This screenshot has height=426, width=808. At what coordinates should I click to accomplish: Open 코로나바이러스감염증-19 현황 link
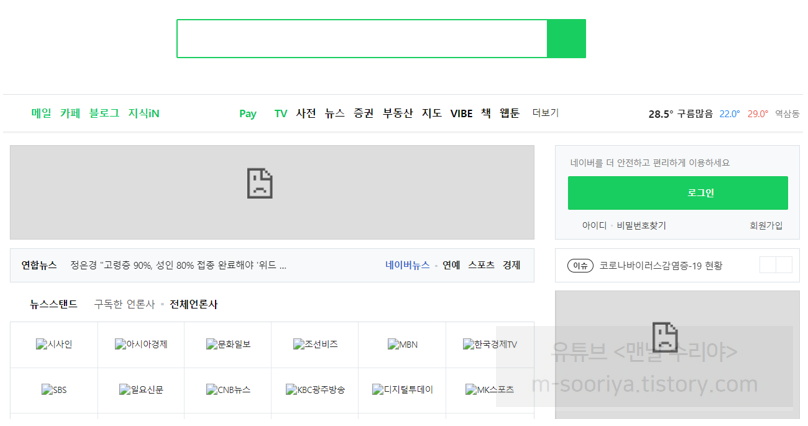pyautogui.click(x=661, y=266)
